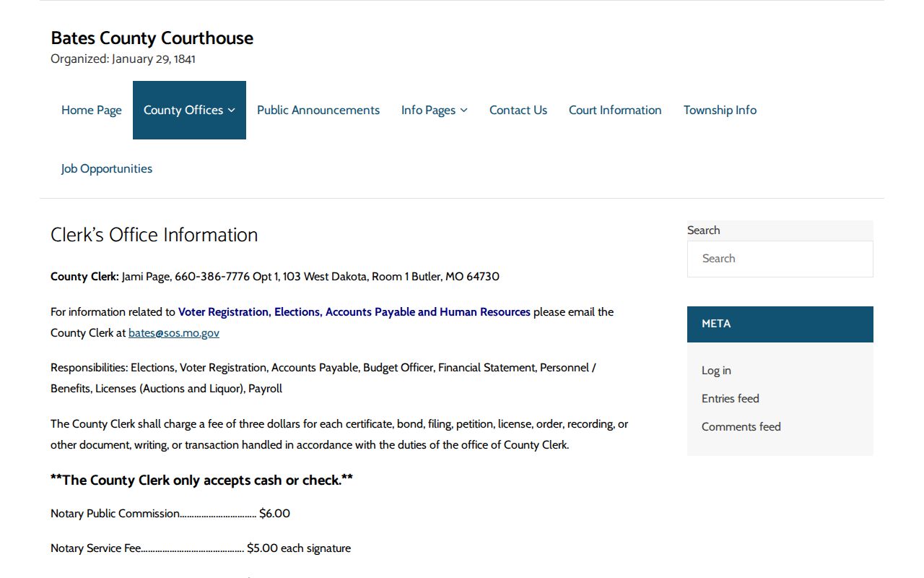Click the META widget heading
This screenshot has width=924, height=578.
(780, 324)
